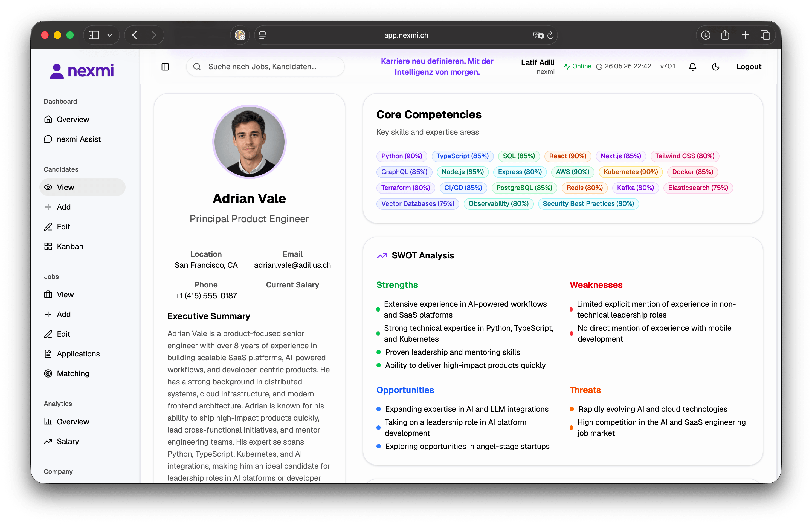Click the Threats heading

[585, 390]
